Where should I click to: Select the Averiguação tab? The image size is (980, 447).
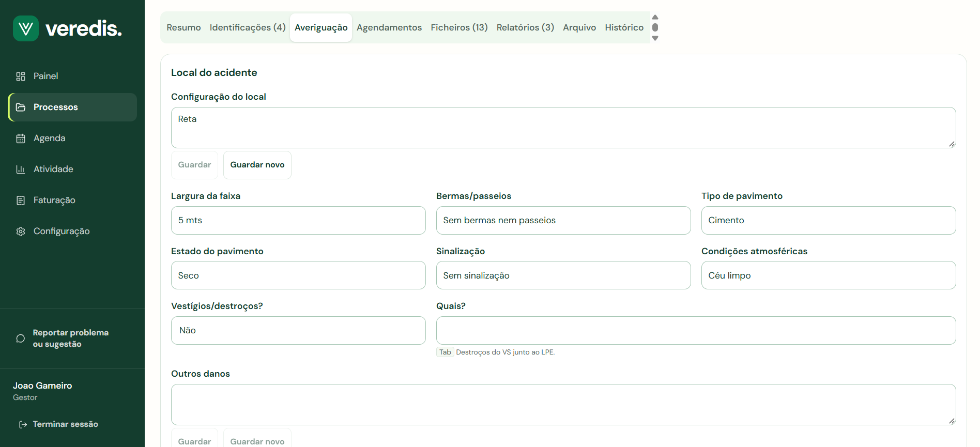[321, 27]
